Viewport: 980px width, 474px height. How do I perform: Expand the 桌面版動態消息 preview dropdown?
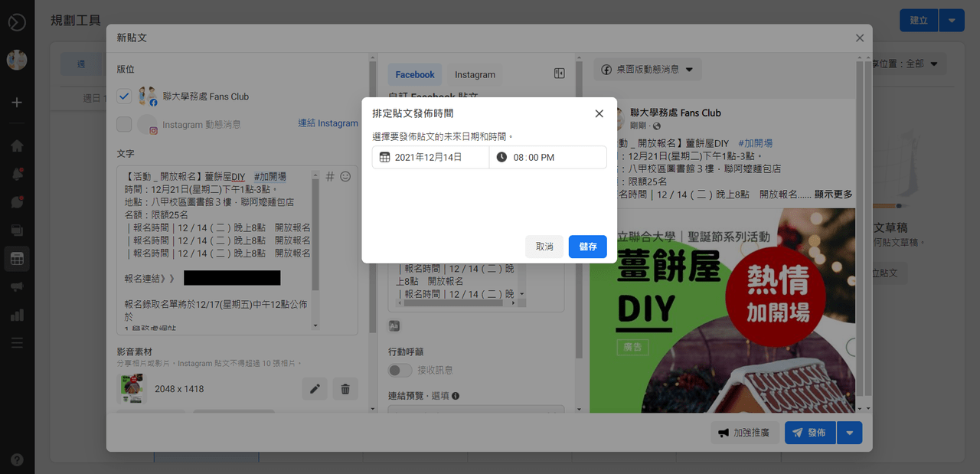pyautogui.click(x=647, y=69)
